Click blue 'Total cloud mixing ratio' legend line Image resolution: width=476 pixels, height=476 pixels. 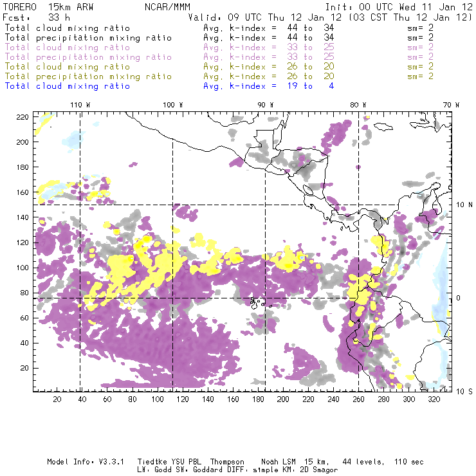pyautogui.click(x=68, y=86)
